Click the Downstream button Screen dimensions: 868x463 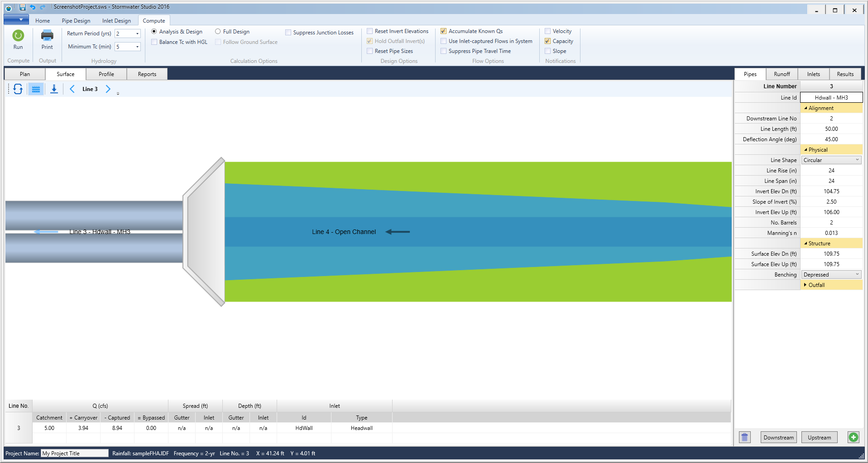[x=778, y=437]
